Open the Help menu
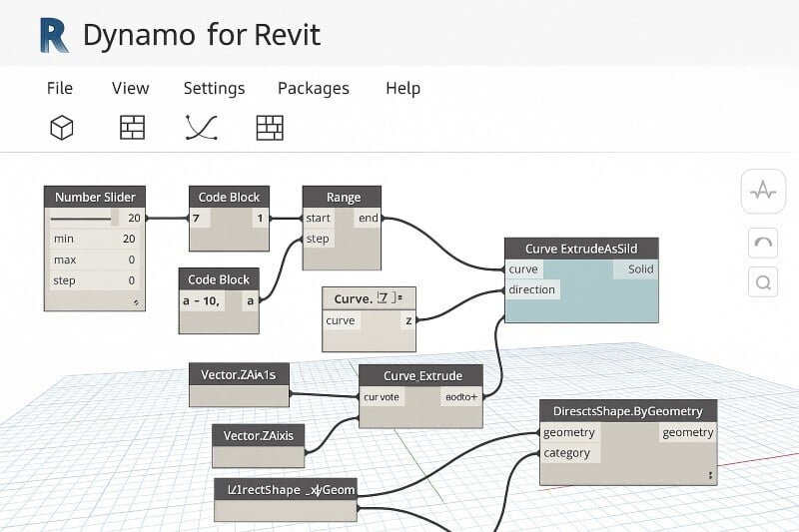 click(x=403, y=89)
